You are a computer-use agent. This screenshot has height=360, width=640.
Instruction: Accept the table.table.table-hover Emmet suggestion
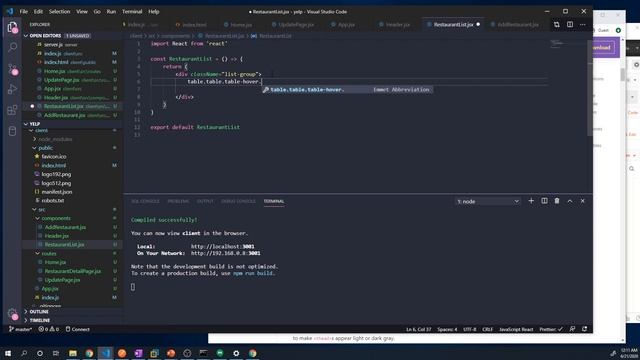[347, 89]
